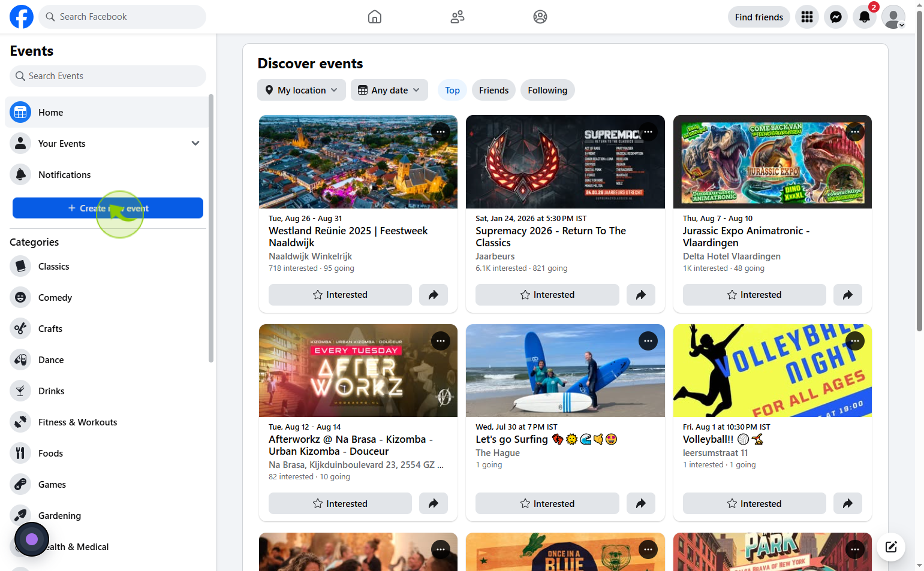Open the account profile avatar menu
The width and height of the screenshot is (924, 571).
(x=893, y=17)
